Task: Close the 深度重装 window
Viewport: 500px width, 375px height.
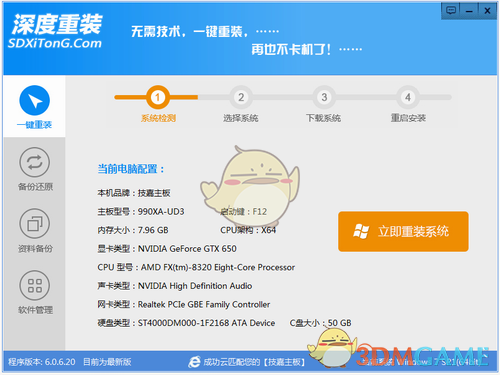Action: [x=487, y=11]
